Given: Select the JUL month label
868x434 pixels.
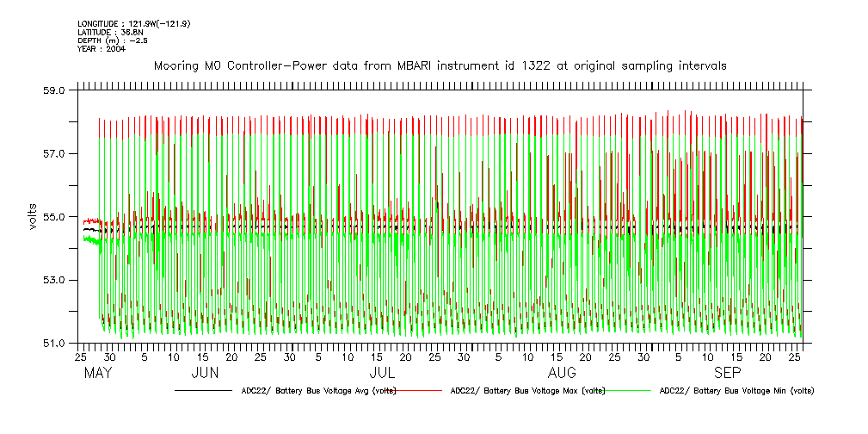Looking at the screenshot, I should (382, 374).
